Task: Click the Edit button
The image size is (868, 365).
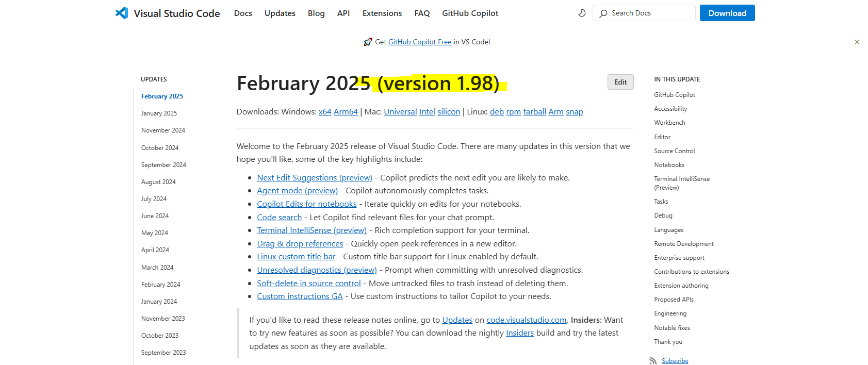Action: pyautogui.click(x=620, y=82)
